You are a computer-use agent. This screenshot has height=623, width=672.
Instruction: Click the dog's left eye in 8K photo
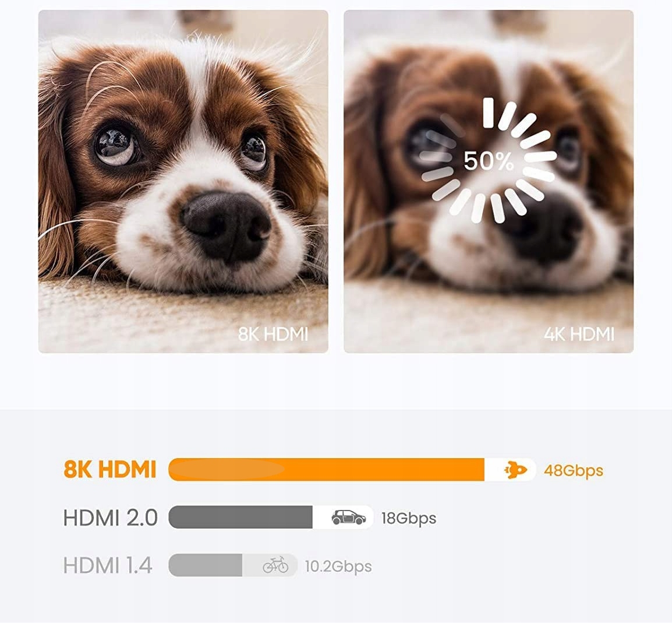tap(116, 146)
